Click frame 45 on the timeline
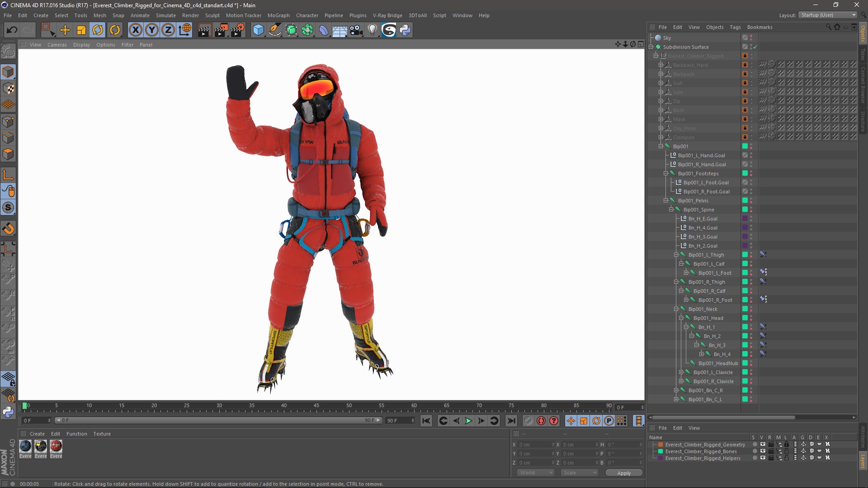The width and height of the screenshot is (868, 488). tap(316, 407)
